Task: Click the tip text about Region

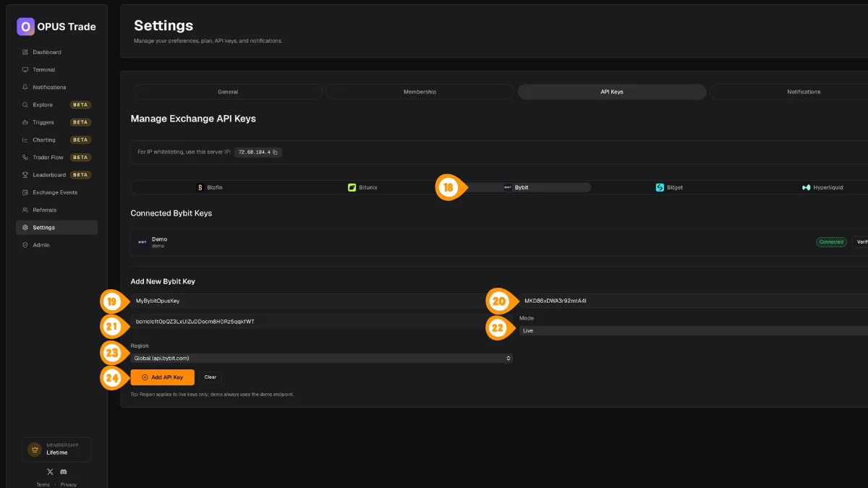Action: pos(212,394)
